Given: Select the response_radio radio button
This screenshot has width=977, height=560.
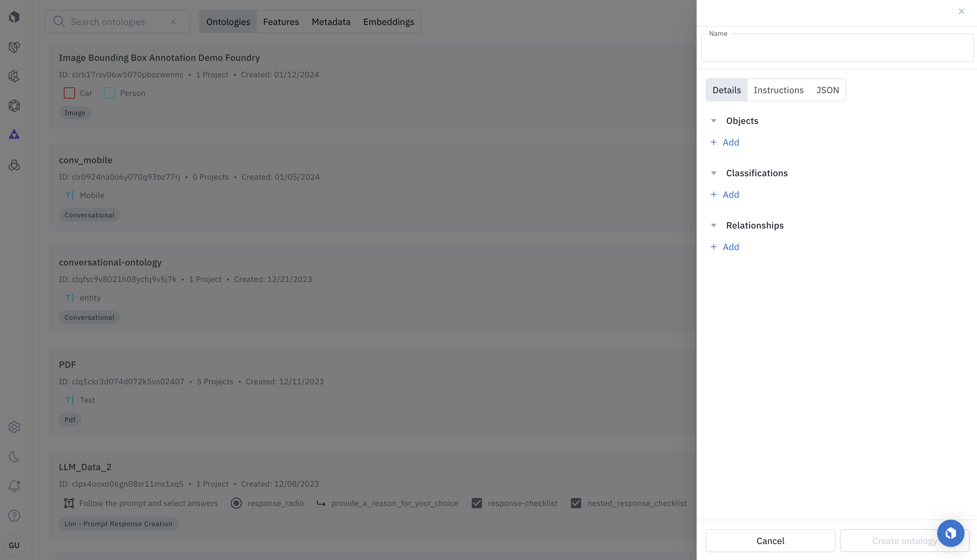Looking at the screenshot, I should pos(236,503).
